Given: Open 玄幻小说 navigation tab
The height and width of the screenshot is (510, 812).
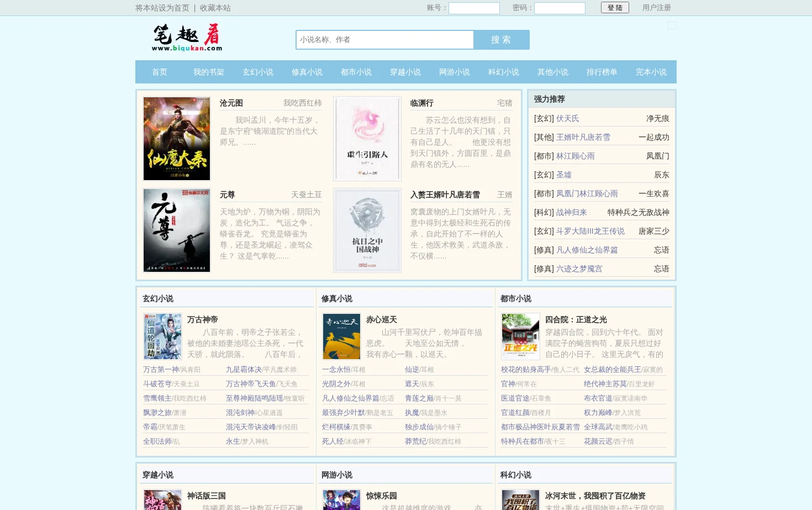Looking at the screenshot, I should (258, 72).
